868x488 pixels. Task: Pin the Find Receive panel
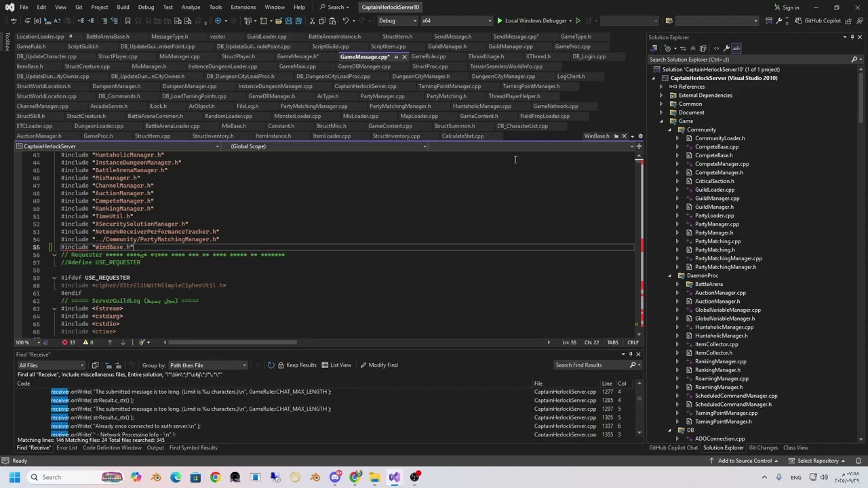coord(630,354)
